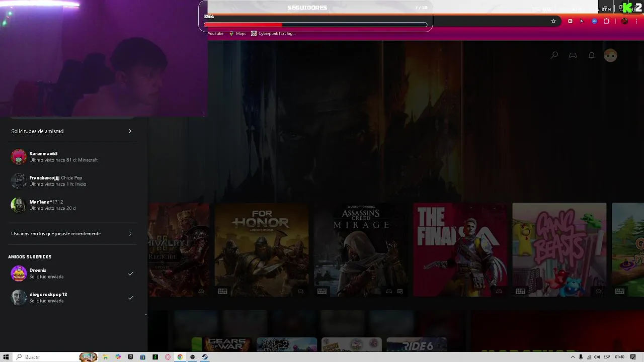Click the AMIGOS SUGERIDOS heading
644x362 pixels.
tap(30, 257)
